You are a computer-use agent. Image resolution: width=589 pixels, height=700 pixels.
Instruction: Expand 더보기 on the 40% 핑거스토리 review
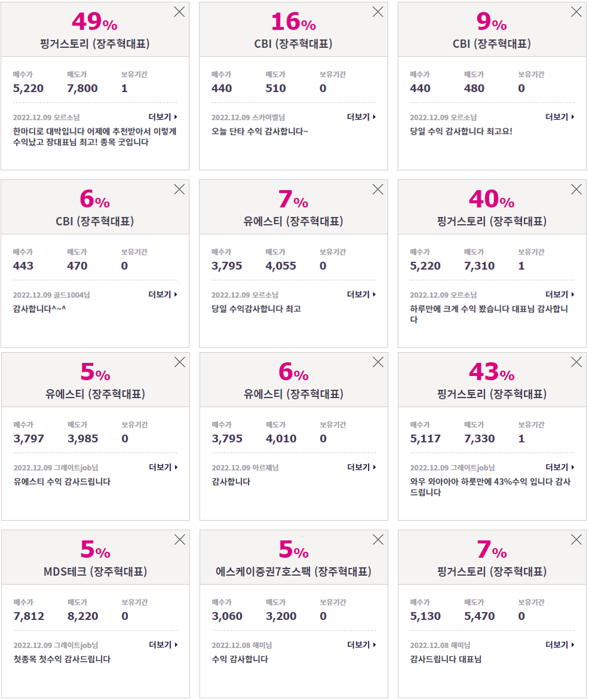tap(560, 295)
